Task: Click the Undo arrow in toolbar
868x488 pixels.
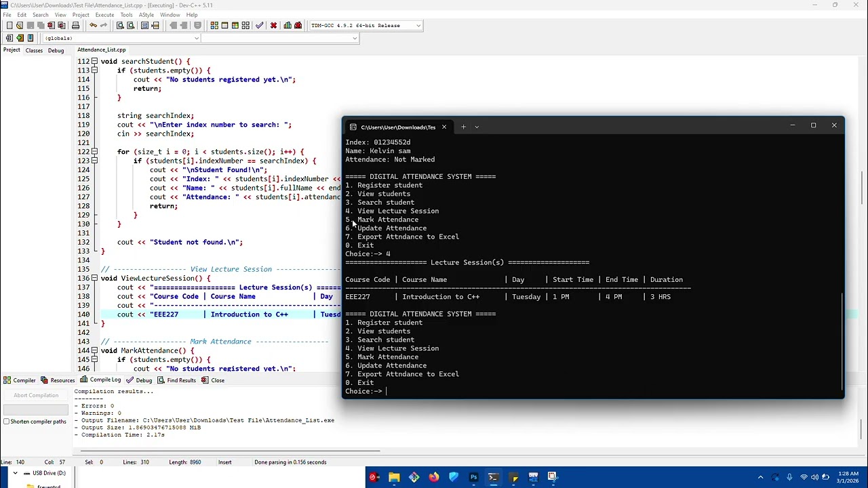Action: click(x=93, y=26)
